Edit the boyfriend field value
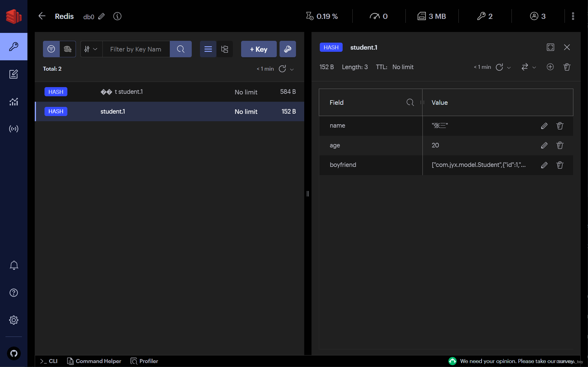Viewport: 588px width, 367px height. pyautogui.click(x=544, y=165)
